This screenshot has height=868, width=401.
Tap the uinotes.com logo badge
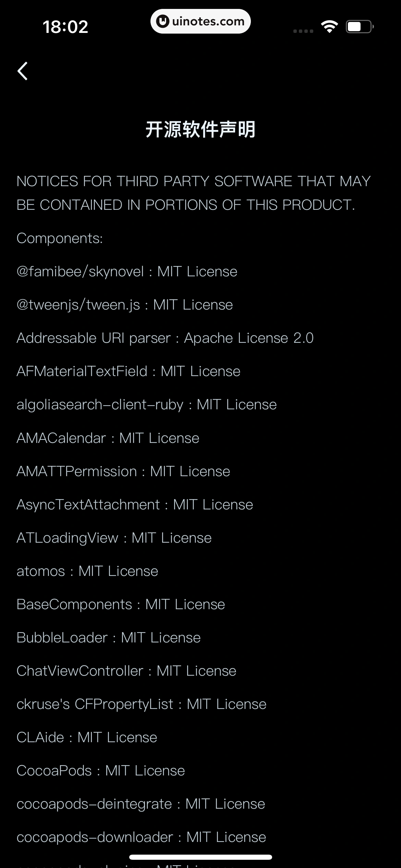pyautogui.click(x=200, y=21)
